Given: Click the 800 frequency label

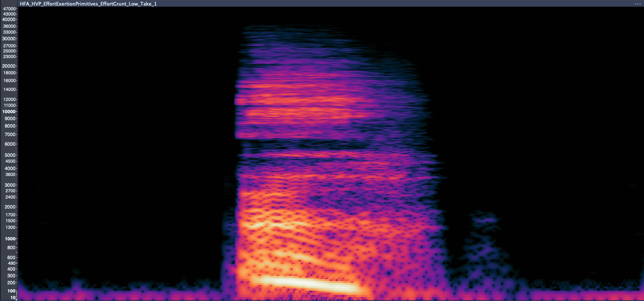Looking at the screenshot, I should [11, 248].
